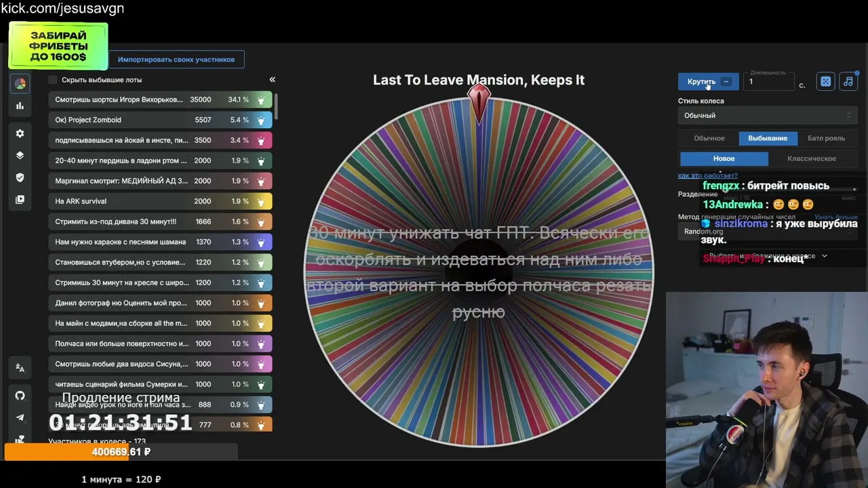Open the Telegram icon in the sidebar
Image resolution: width=868 pixels, height=488 pixels.
coord(20,418)
